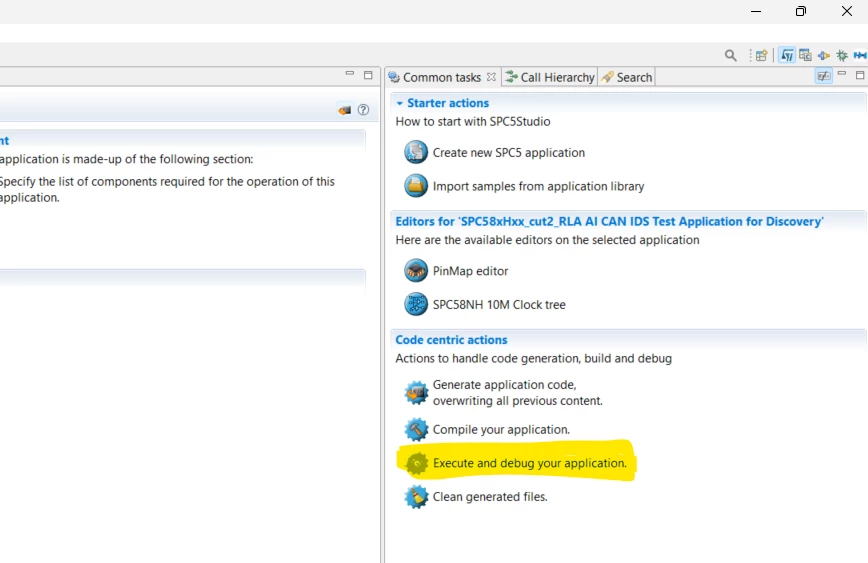Open SPC58NH 10M Clock tree editor
The width and height of the screenshot is (868, 563).
[x=499, y=305]
